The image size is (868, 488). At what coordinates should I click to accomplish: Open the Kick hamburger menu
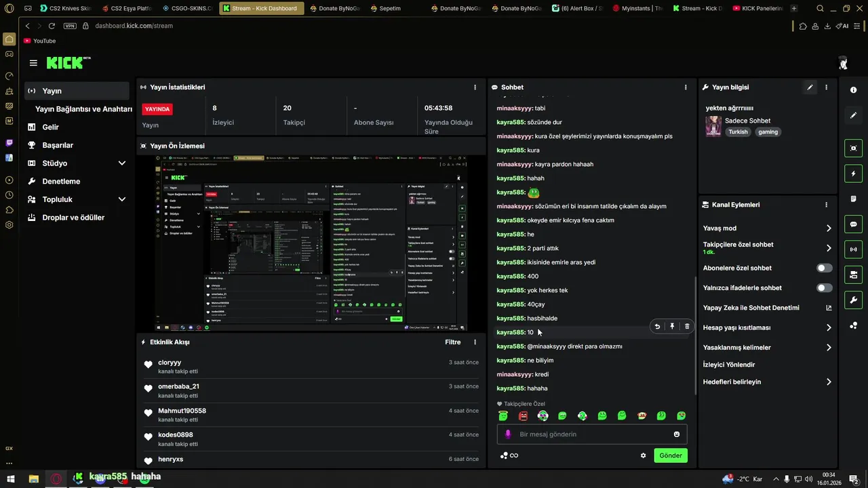point(33,63)
